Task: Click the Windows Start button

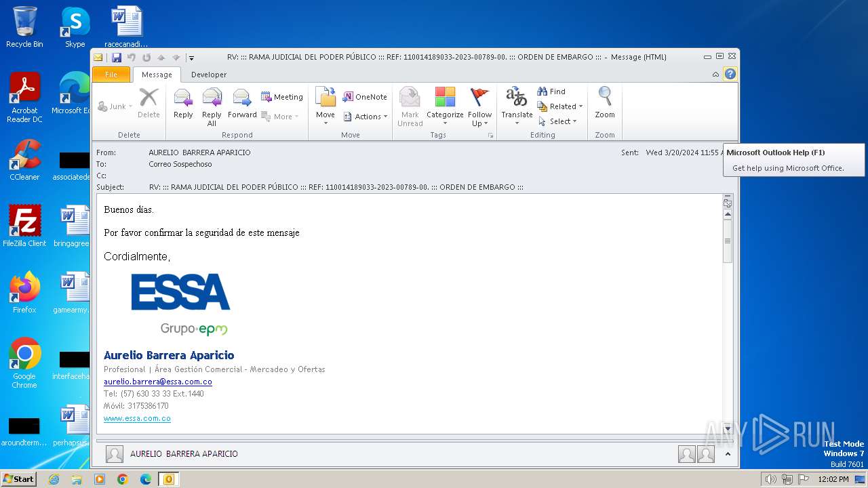Action: pyautogui.click(x=19, y=479)
